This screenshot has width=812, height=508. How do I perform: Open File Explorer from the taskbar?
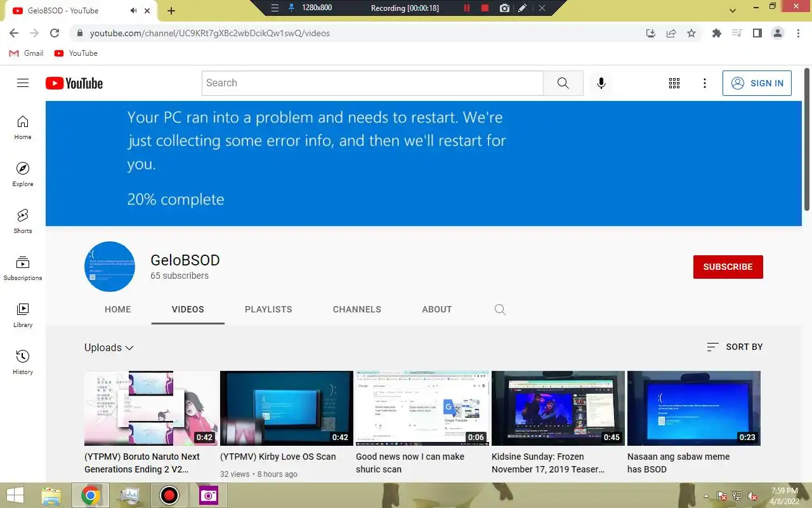(x=51, y=495)
